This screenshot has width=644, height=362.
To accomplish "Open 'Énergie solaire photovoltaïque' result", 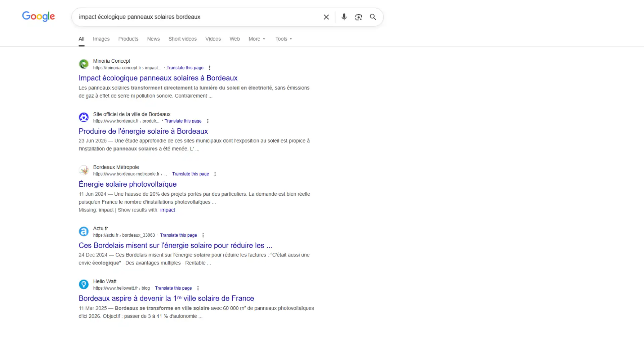I will point(127,184).
